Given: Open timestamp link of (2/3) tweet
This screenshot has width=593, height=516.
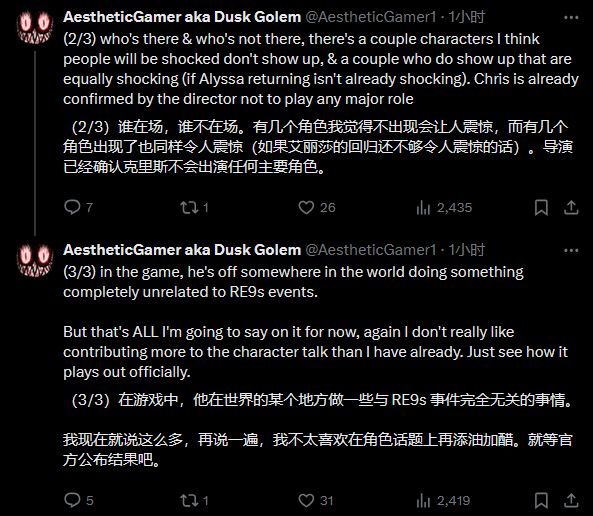Looking at the screenshot, I should click(466, 17).
